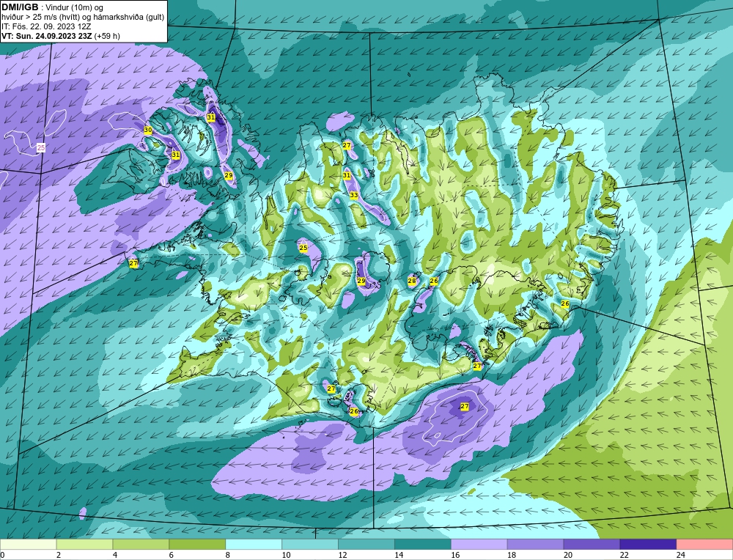Viewport: 733px width, 560px height.
Task: Pick the 10–12 m/s light teal legend swatch
Action: coord(310,545)
